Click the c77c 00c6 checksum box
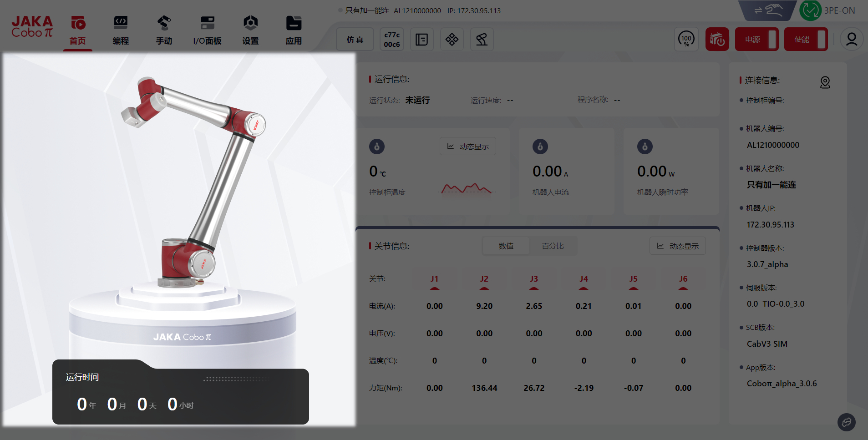Screen dimensions: 868x440 (391, 40)
